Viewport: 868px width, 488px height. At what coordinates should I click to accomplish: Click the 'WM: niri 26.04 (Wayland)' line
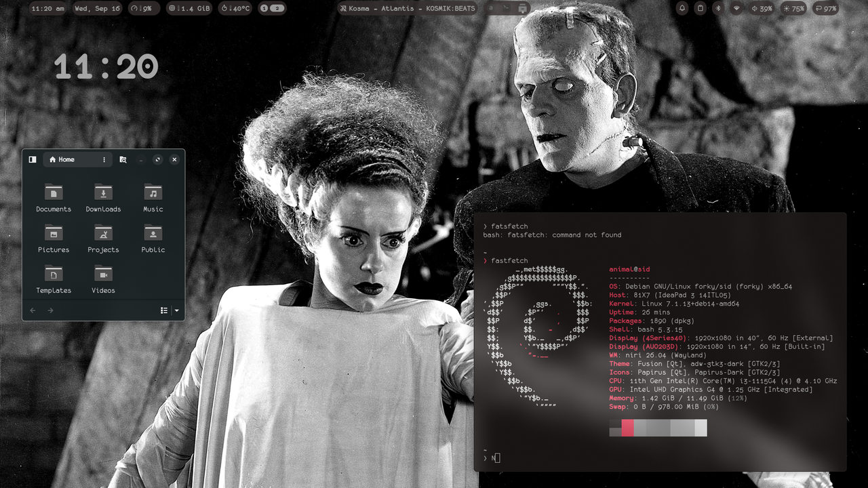658,355
